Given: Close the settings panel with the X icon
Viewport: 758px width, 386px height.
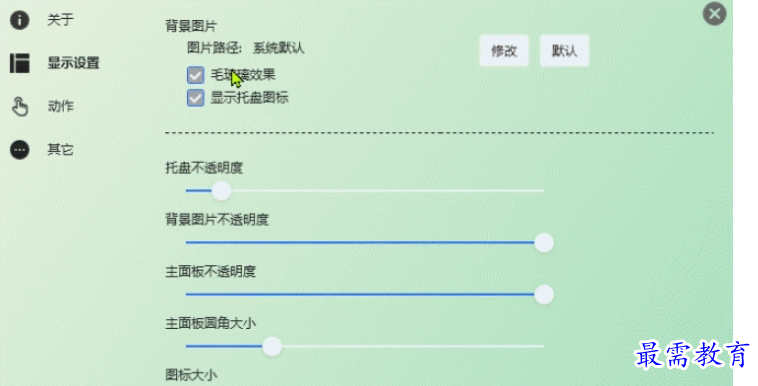Looking at the screenshot, I should [714, 14].
